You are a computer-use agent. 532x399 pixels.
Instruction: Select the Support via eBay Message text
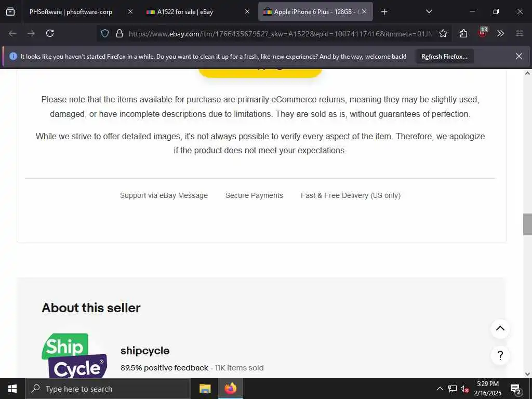(x=164, y=195)
